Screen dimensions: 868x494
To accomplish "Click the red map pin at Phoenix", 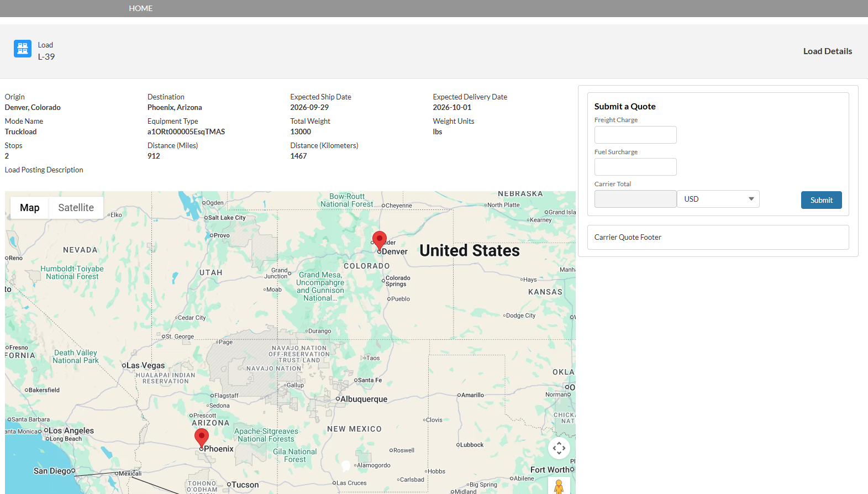I will click(x=202, y=438).
